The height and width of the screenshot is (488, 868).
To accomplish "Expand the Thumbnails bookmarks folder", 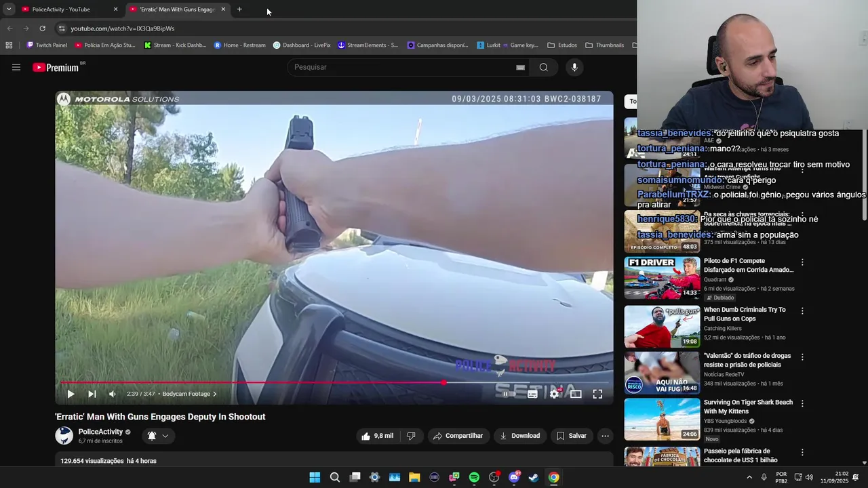I will (x=604, y=45).
